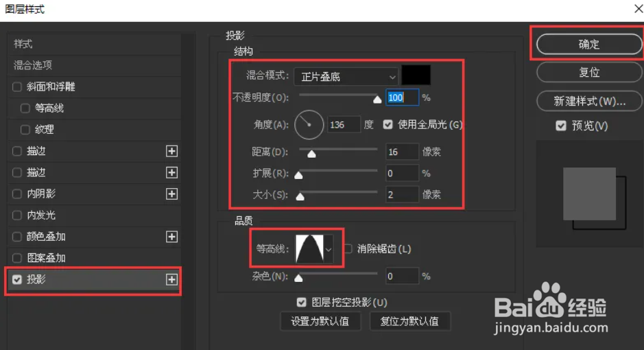Uncheck the 投影 checkbox
Image resolution: width=644 pixels, height=350 pixels.
point(17,280)
